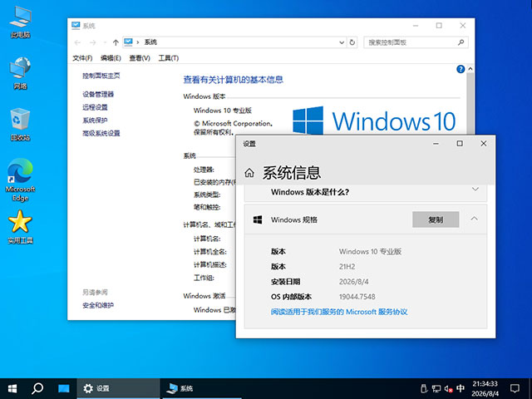Select the 2026/8/4 install date value

(x=353, y=282)
